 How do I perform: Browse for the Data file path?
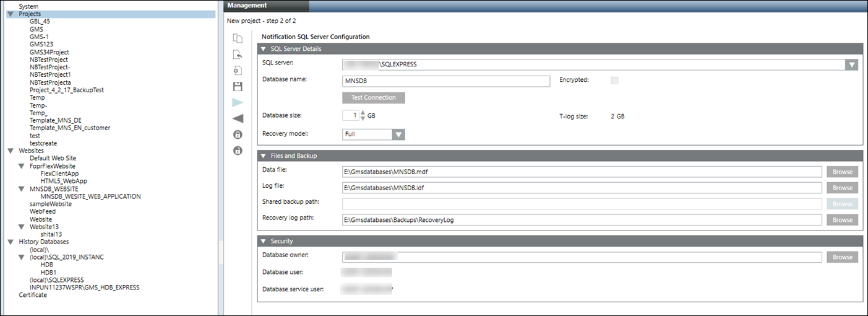click(x=842, y=172)
